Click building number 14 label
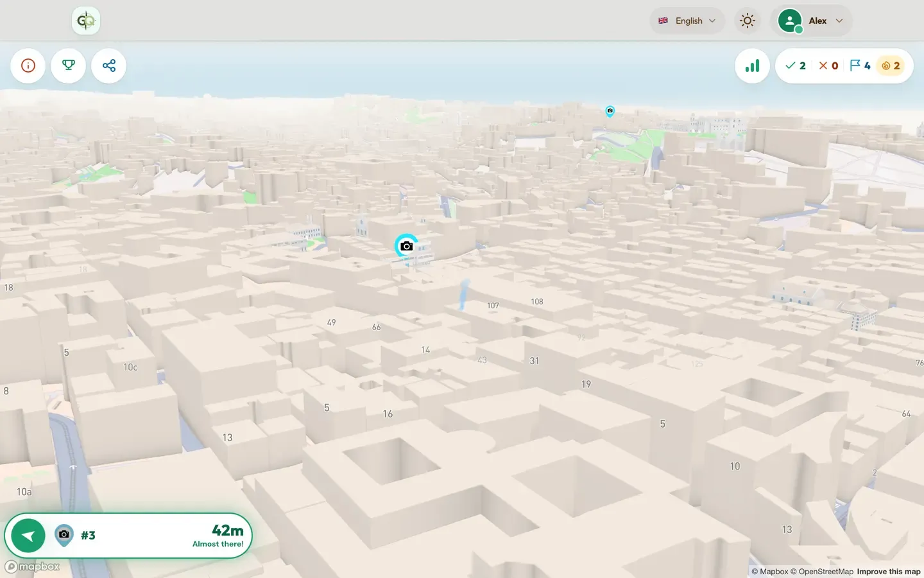Viewport: 924px width, 578px height. (x=425, y=350)
